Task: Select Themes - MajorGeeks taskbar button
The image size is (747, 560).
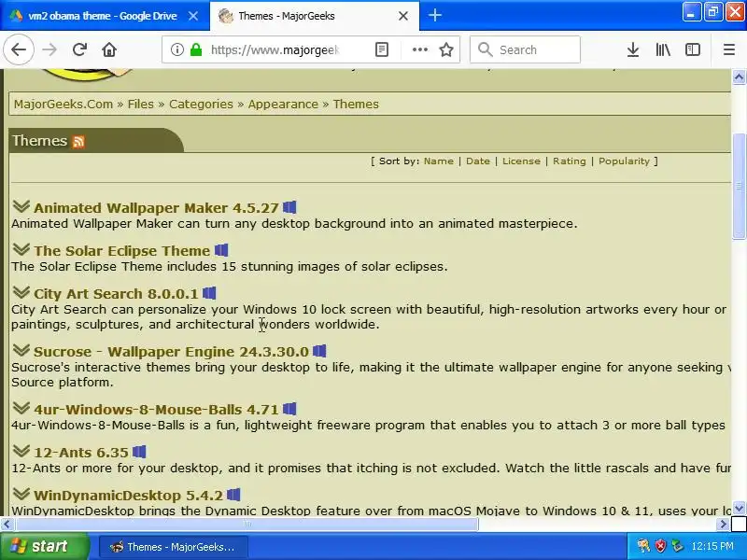Action: point(174,547)
